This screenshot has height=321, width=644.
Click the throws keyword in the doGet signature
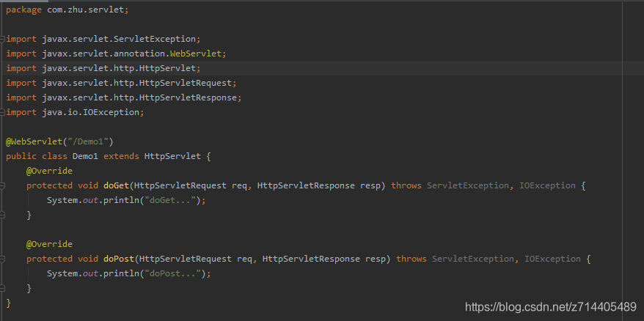(x=406, y=185)
